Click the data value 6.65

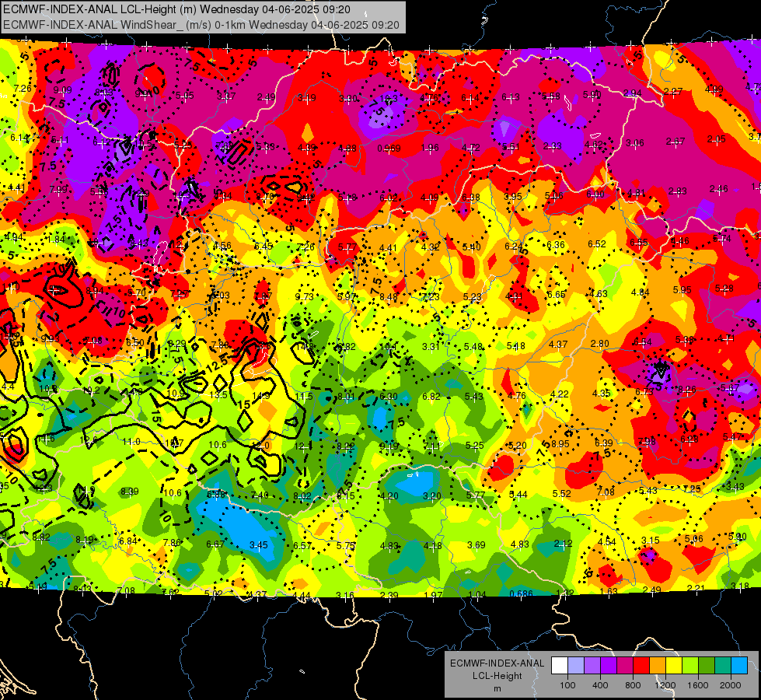[x=557, y=294]
